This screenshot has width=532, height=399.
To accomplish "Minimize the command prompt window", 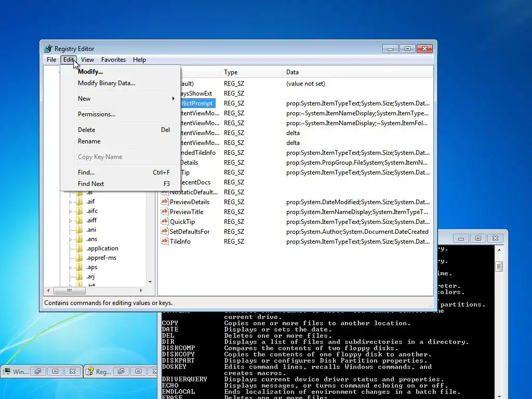I will pyautogui.click(x=461, y=238).
